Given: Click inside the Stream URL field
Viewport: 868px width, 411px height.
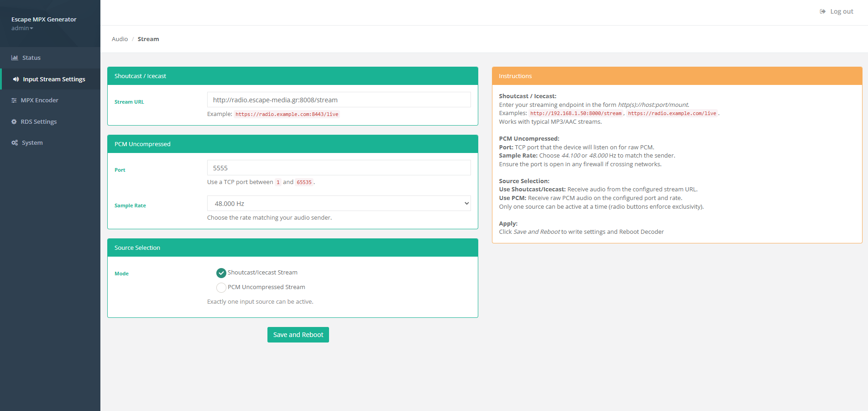Looking at the screenshot, I should tap(339, 100).
